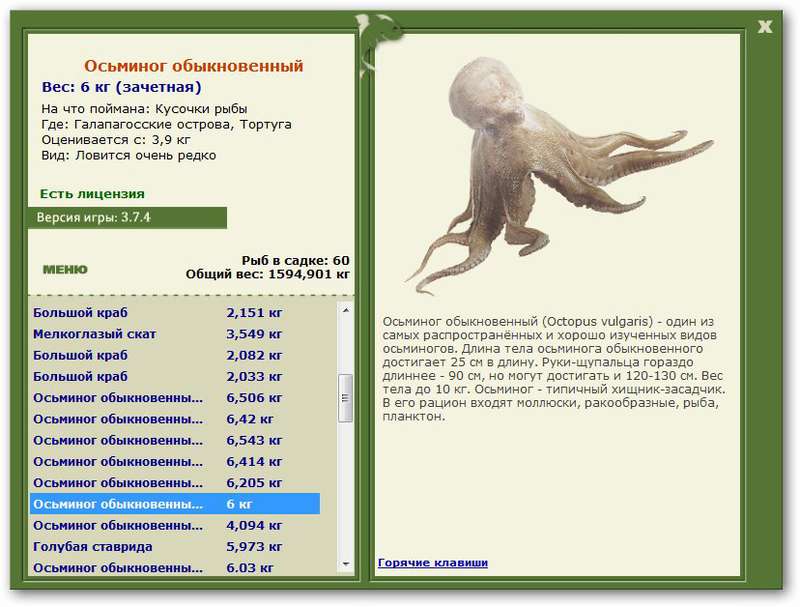Click the На что поймана: Кусочки рыбы line
The image size is (800, 607).
pos(144,109)
